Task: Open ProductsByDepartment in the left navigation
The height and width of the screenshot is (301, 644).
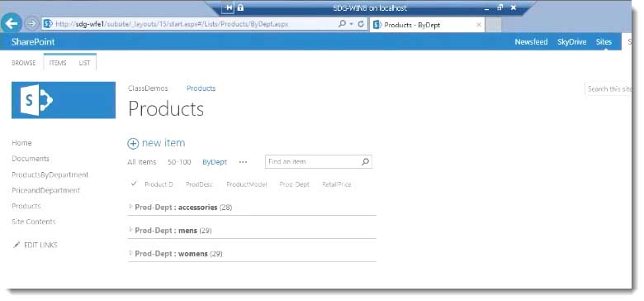Action: point(50,174)
